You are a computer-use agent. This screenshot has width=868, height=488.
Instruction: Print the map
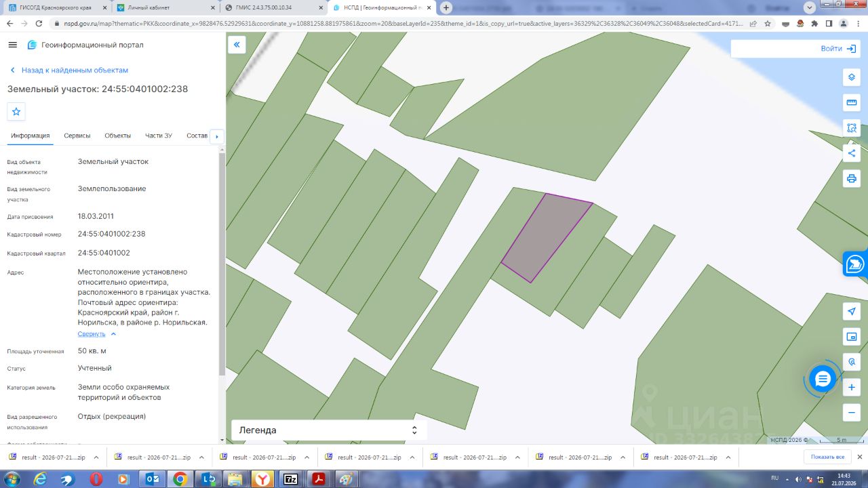pos(852,179)
